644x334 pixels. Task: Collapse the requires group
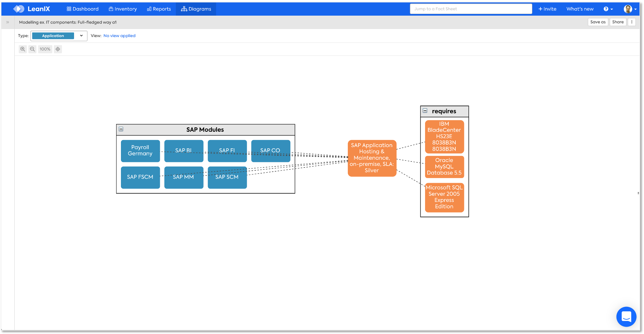point(425,111)
